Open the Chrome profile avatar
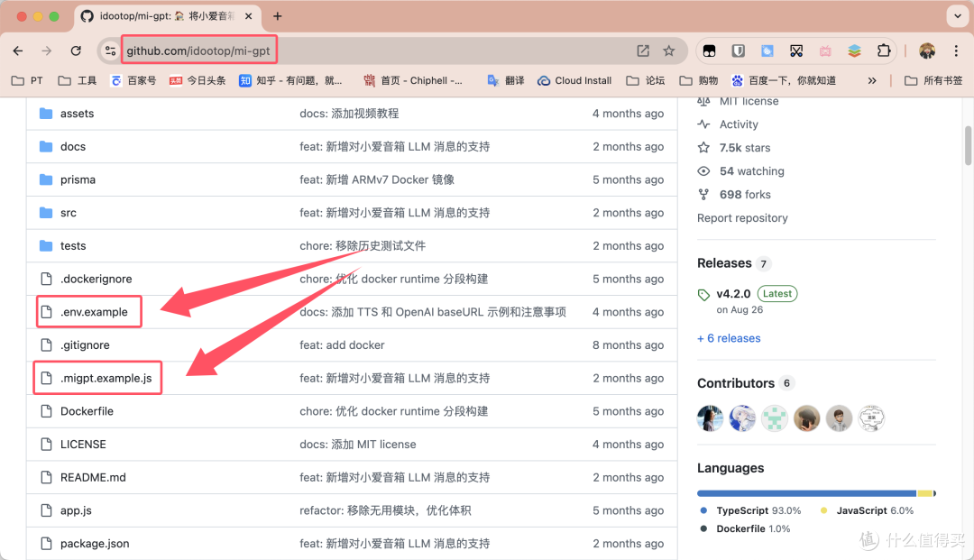Viewport: 974px width, 560px height. point(927,50)
